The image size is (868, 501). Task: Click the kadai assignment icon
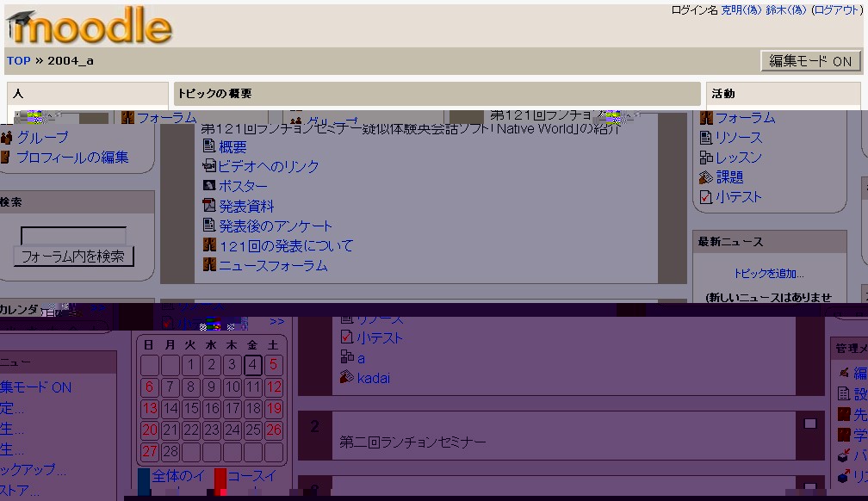tap(347, 377)
